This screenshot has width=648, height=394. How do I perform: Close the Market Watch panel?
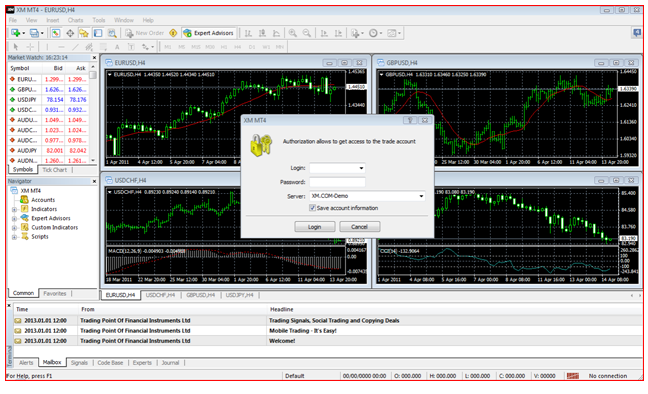[x=94, y=58]
